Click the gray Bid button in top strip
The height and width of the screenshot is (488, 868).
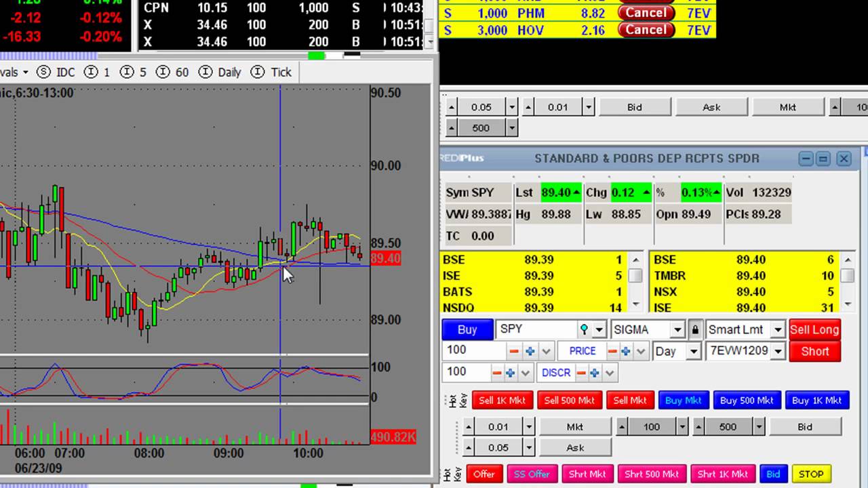click(635, 107)
